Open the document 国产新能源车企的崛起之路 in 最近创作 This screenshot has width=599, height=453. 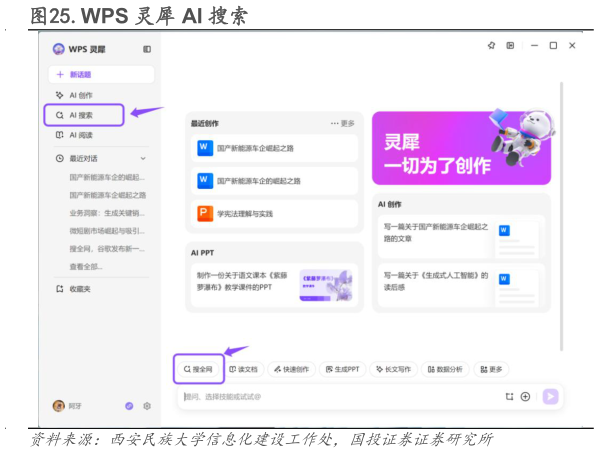click(x=274, y=181)
